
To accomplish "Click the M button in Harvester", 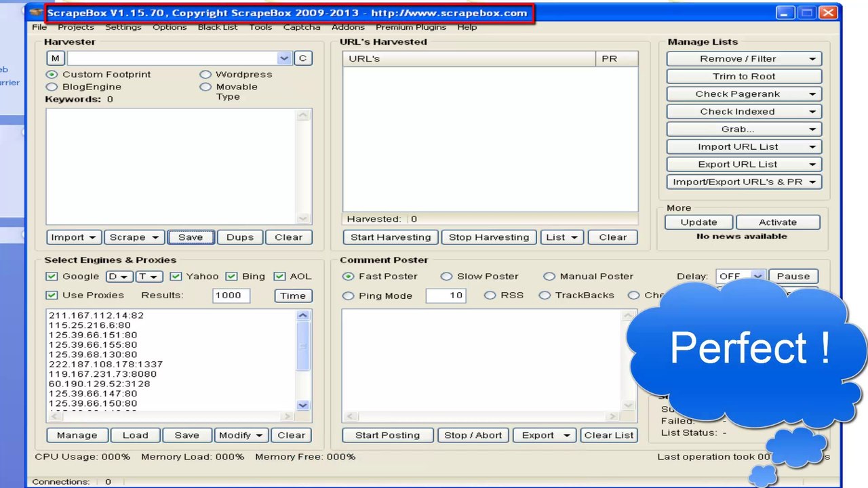I will point(55,58).
